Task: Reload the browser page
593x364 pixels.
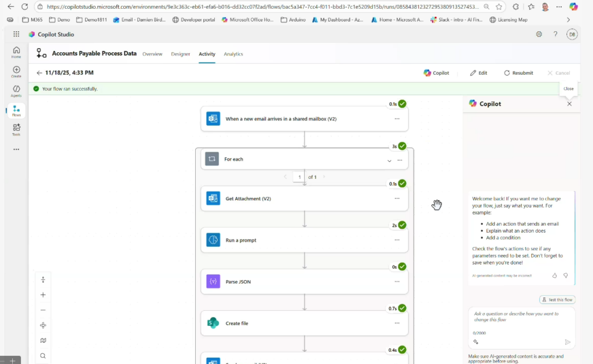Action: (24, 6)
